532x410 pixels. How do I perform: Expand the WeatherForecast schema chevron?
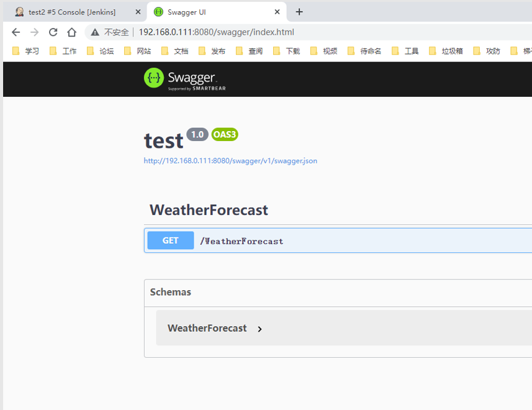(259, 329)
